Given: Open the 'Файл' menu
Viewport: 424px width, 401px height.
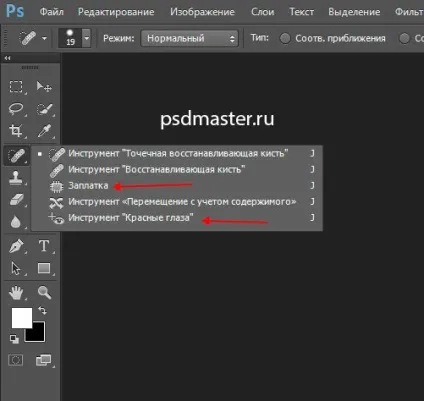Looking at the screenshot, I should (52, 12).
